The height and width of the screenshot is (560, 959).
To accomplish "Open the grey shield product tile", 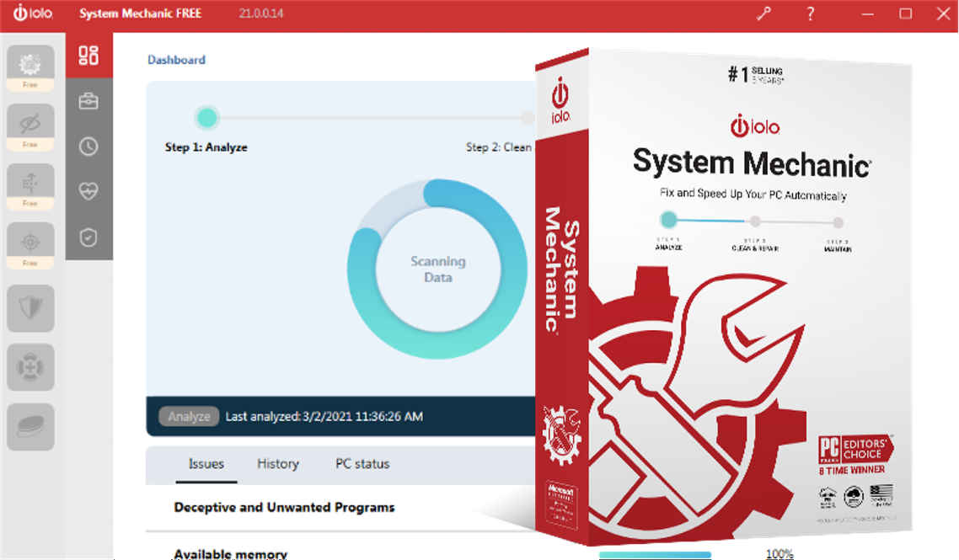I will 30,308.
